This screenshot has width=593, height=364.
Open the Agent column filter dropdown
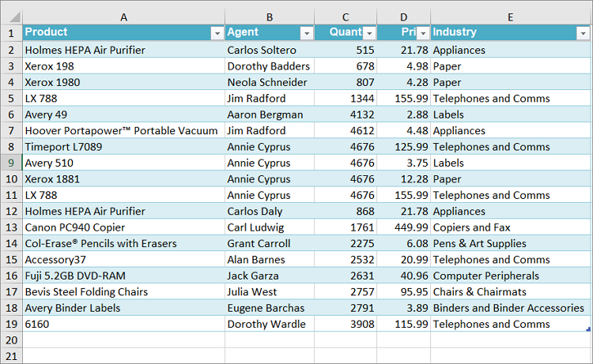[307, 34]
